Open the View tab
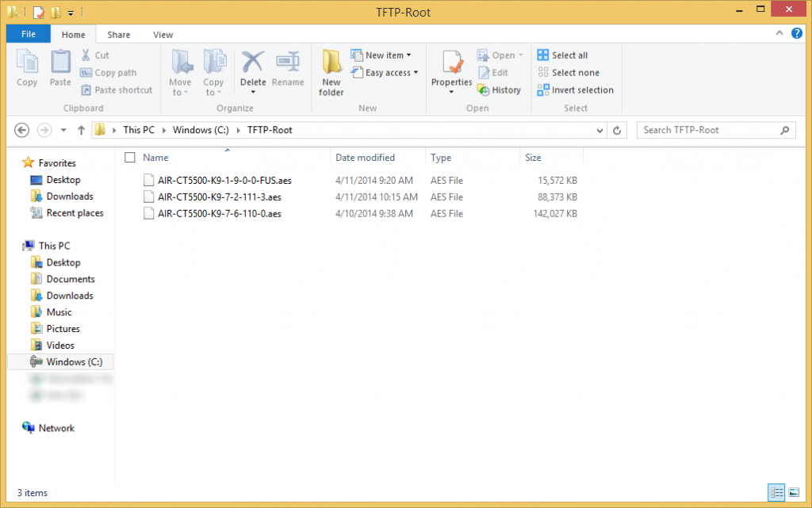Image resolution: width=812 pixels, height=508 pixels. coord(163,34)
